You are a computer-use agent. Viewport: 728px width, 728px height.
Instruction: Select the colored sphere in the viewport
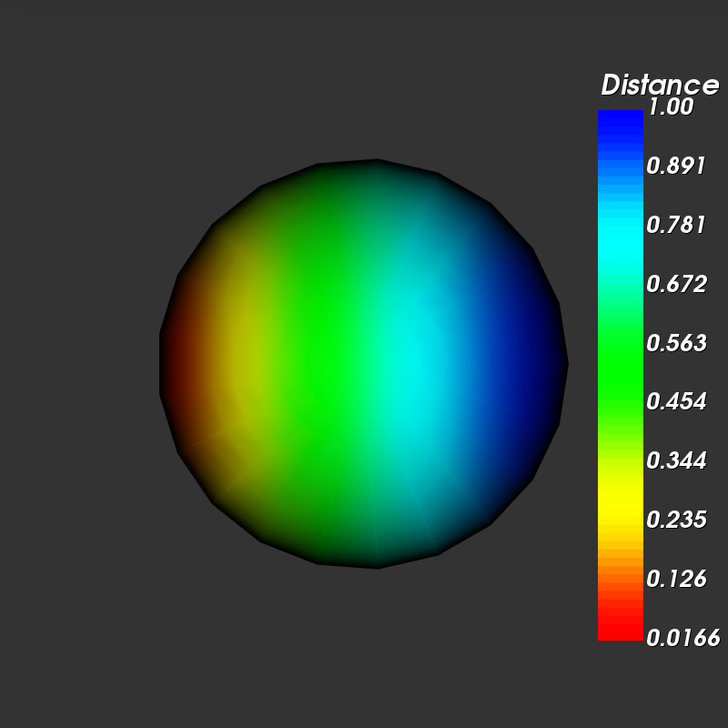coord(363,364)
